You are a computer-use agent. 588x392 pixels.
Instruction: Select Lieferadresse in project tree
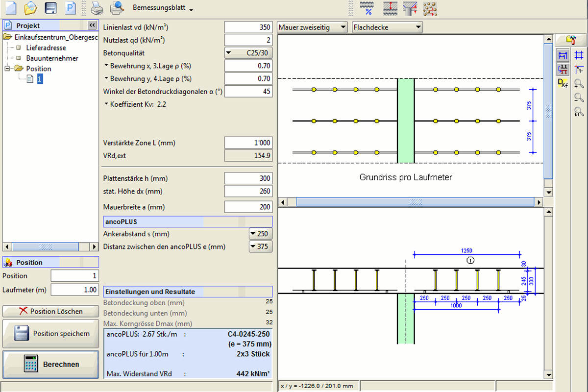pyautogui.click(x=46, y=48)
